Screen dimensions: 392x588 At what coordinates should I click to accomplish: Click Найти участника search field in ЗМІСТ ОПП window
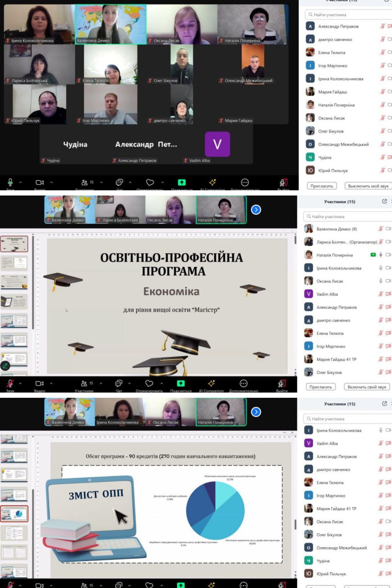click(x=347, y=418)
